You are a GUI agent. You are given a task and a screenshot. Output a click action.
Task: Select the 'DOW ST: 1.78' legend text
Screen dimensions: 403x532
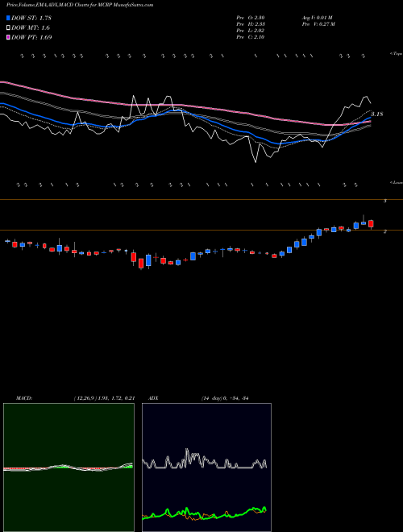coord(31,18)
